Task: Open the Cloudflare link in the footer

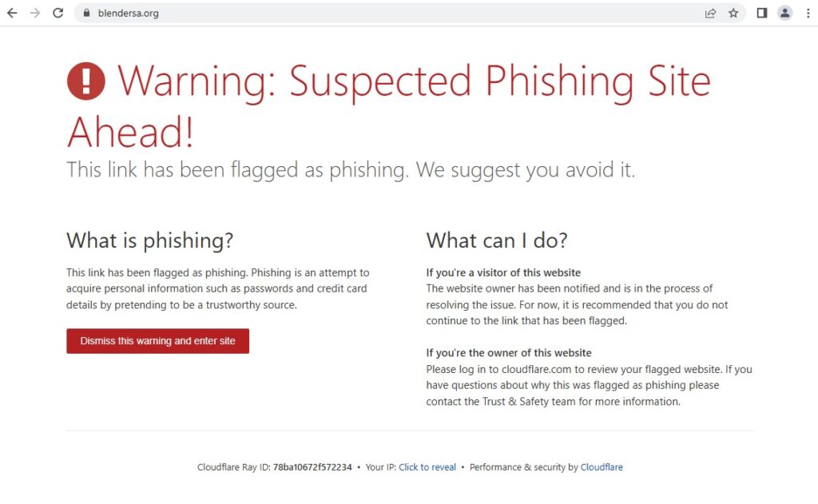Action: pyautogui.click(x=602, y=467)
